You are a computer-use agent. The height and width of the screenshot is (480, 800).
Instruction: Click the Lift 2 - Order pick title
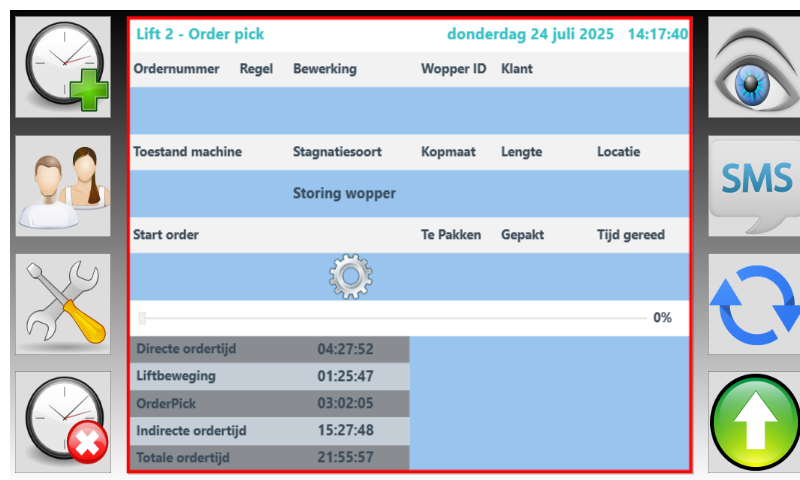[x=200, y=34]
